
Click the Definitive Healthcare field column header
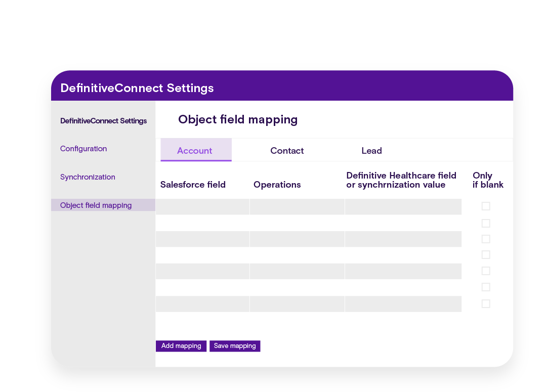pyautogui.click(x=401, y=180)
